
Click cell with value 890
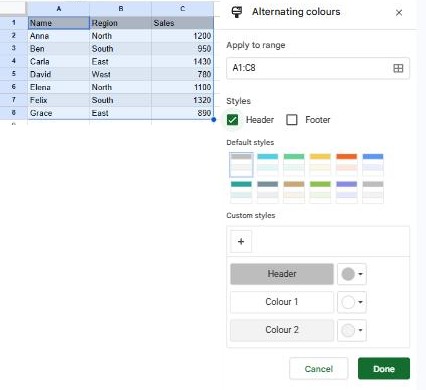(182, 113)
